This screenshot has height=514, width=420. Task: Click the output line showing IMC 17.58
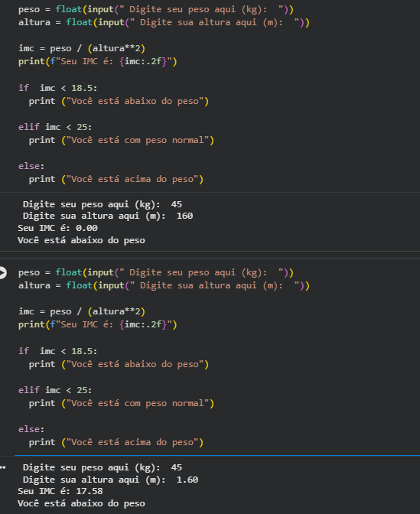(x=60, y=491)
